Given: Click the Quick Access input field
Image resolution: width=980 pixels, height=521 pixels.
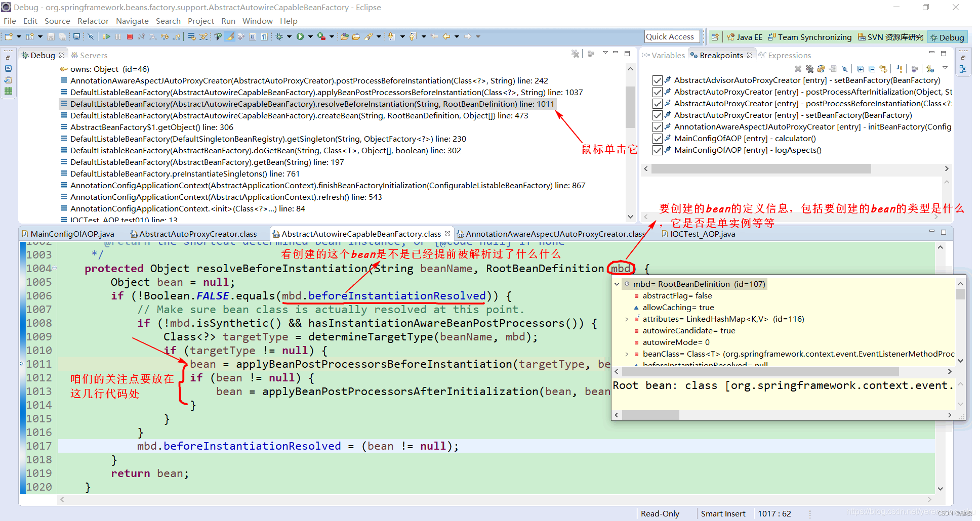Looking at the screenshot, I should (x=672, y=36).
